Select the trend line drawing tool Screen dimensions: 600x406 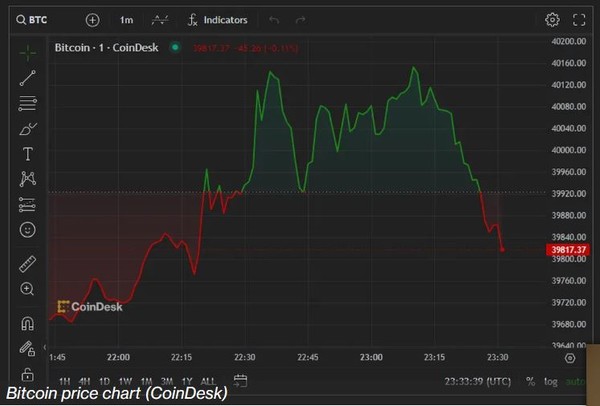click(x=27, y=77)
